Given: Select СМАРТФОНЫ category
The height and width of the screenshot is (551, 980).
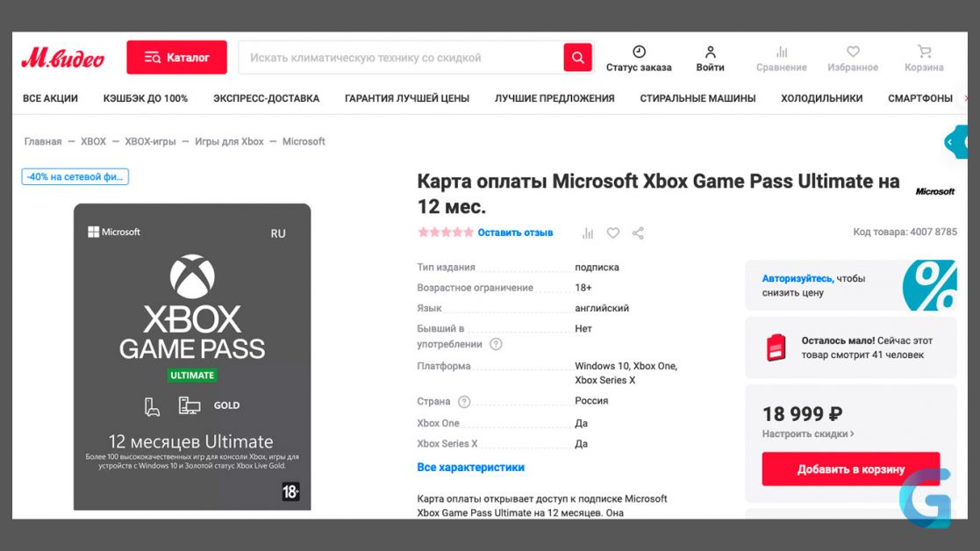Looking at the screenshot, I should click(x=920, y=98).
